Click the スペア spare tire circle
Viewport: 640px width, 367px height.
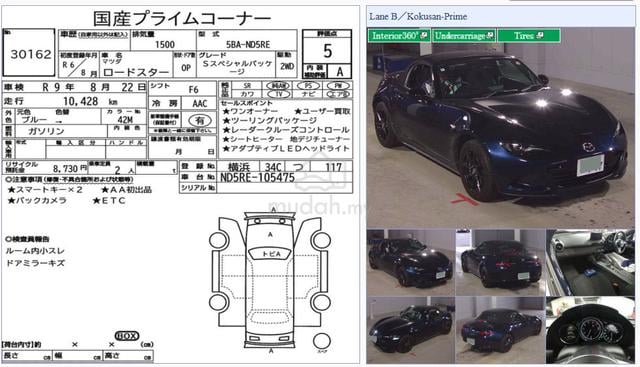click(322, 342)
